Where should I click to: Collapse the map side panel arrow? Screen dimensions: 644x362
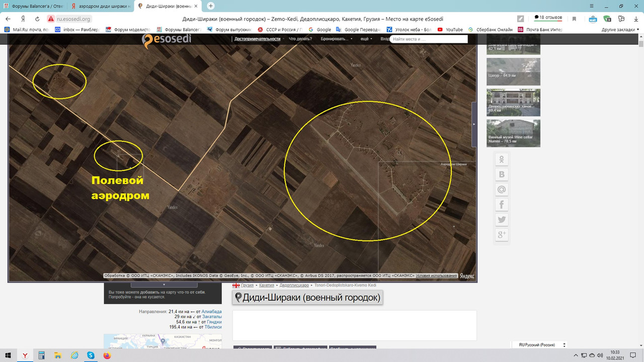(474, 124)
